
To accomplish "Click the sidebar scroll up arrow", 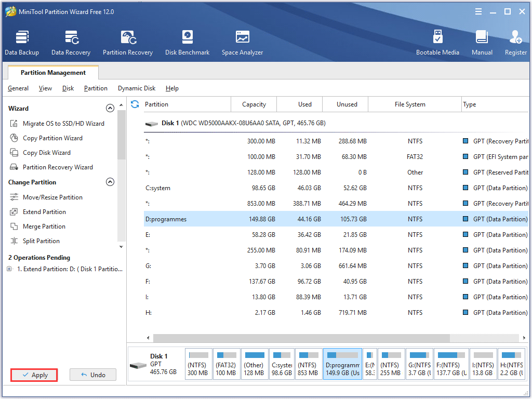I will point(121,105).
